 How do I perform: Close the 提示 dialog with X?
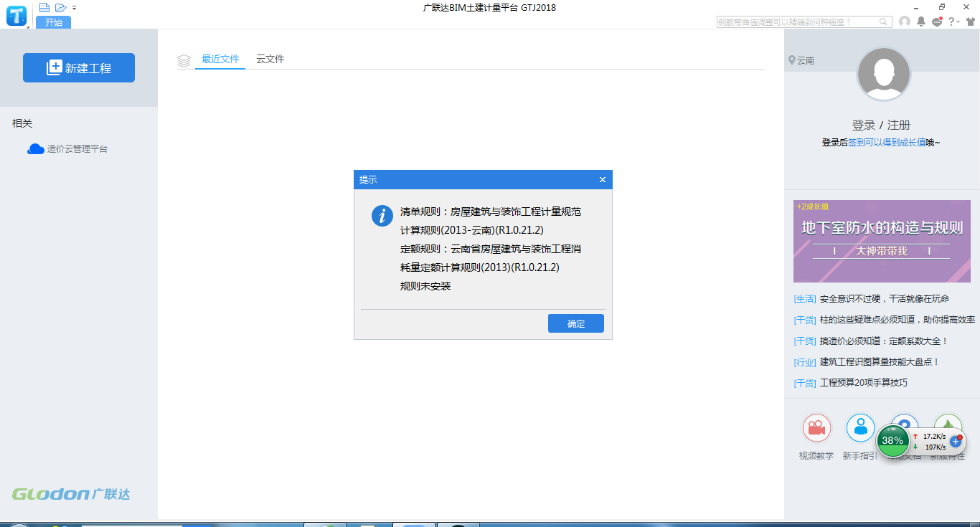pyautogui.click(x=603, y=180)
